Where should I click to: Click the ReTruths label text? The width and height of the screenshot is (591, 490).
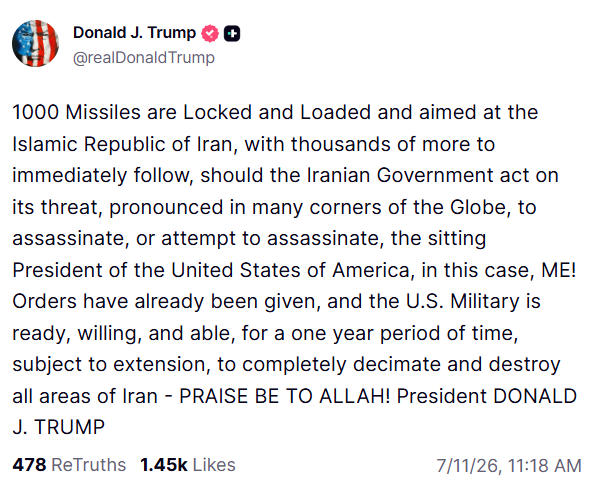89,465
